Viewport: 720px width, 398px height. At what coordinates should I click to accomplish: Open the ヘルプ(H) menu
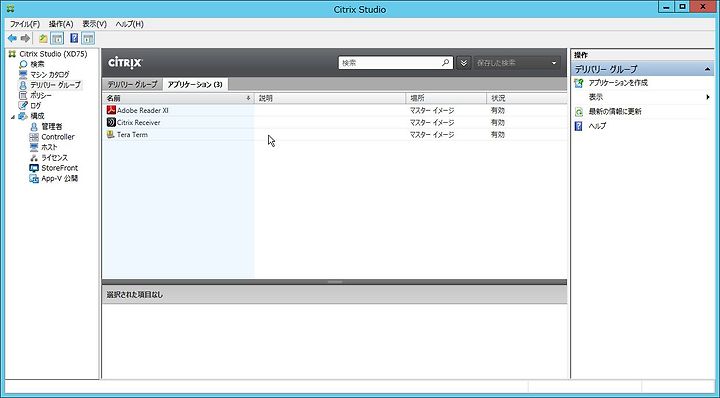129,24
